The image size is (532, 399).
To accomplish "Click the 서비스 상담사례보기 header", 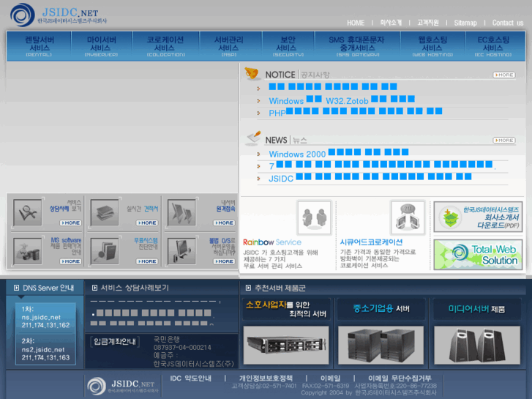I will [131, 288].
